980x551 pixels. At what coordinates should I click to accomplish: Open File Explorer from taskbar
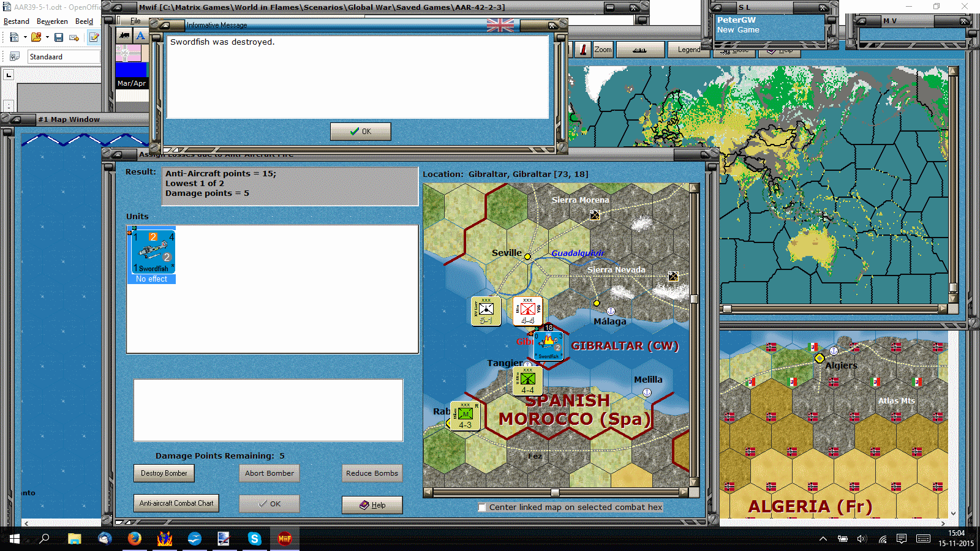pos(75,539)
